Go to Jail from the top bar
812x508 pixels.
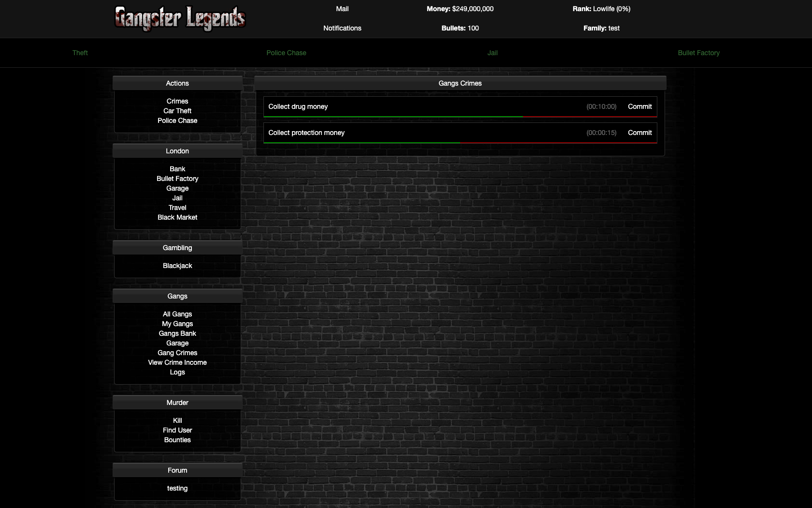(492, 53)
